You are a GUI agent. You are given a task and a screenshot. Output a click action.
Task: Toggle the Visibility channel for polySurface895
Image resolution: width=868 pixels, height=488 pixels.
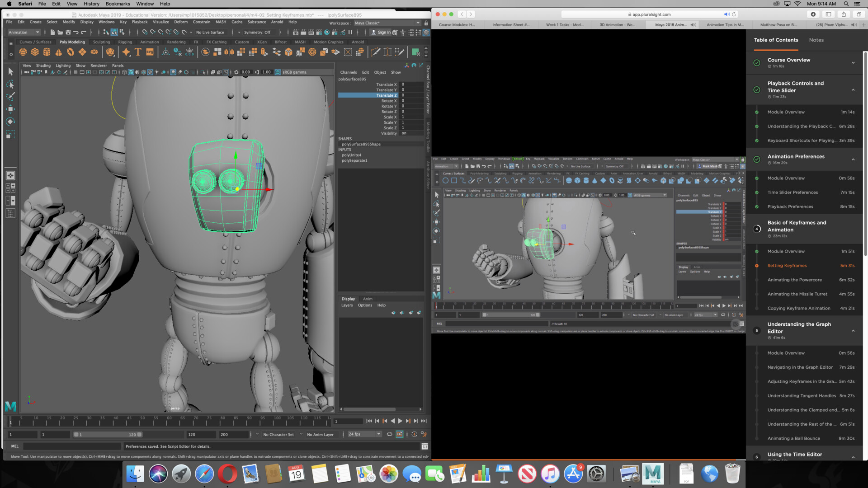404,133
